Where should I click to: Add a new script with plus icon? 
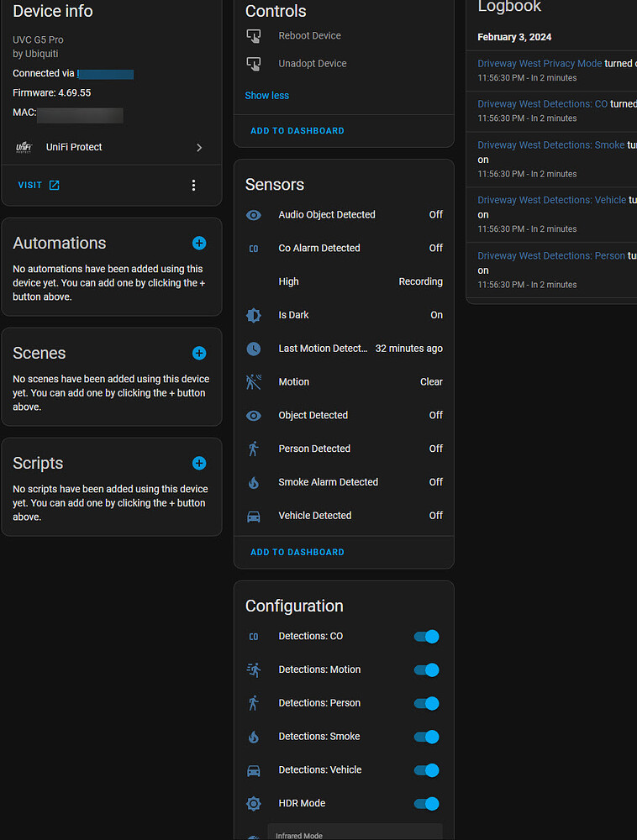[199, 464]
